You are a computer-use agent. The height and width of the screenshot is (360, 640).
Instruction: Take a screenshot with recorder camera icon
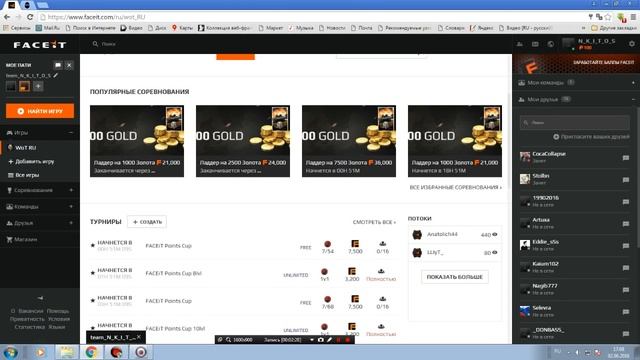pyautogui.click(x=321, y=340)
